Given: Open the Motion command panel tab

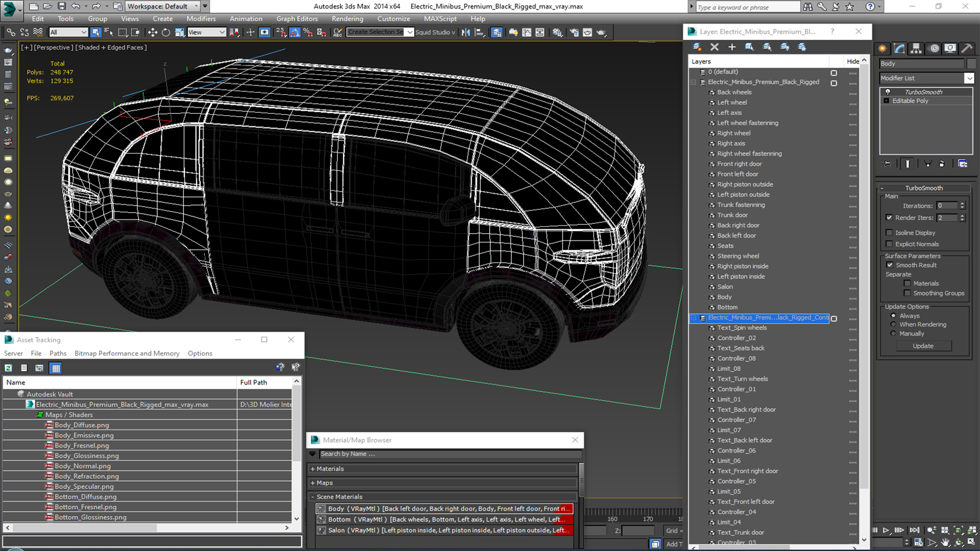Looking at the screenshot, I should (934, 48).
